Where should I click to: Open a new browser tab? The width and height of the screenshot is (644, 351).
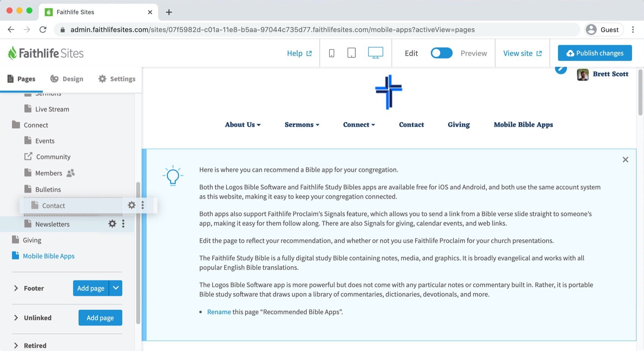pyautogui.click(x=169, y=12)
